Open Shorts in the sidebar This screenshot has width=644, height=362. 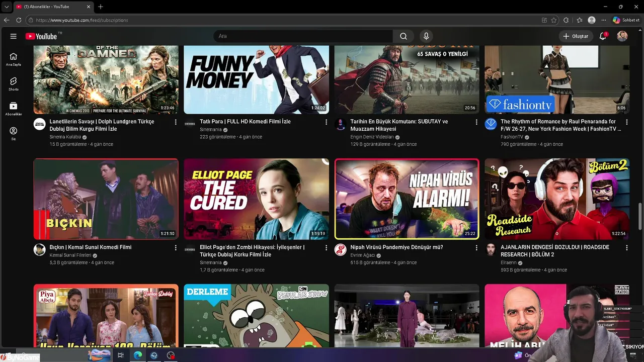(x=14, y=84)
